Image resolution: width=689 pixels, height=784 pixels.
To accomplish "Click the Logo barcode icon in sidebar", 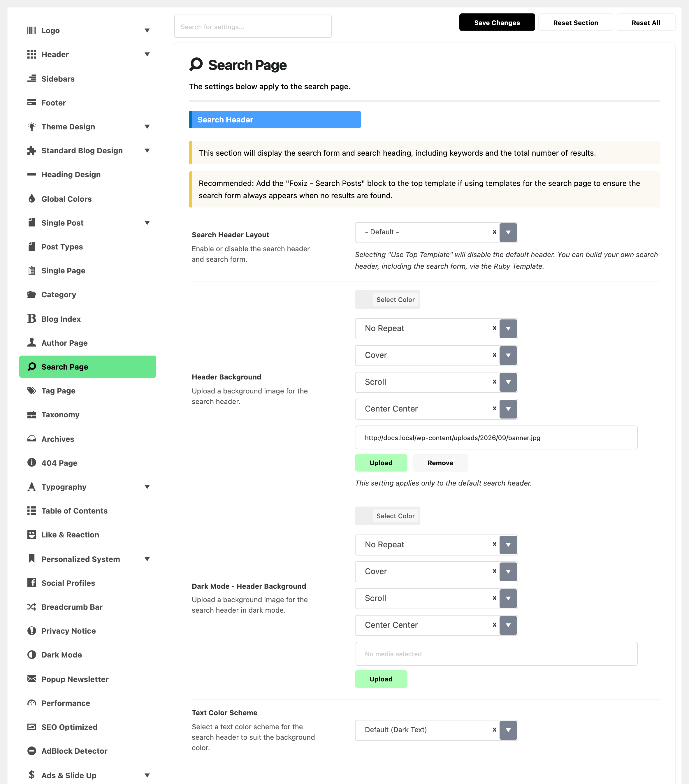I will [31, 30].
